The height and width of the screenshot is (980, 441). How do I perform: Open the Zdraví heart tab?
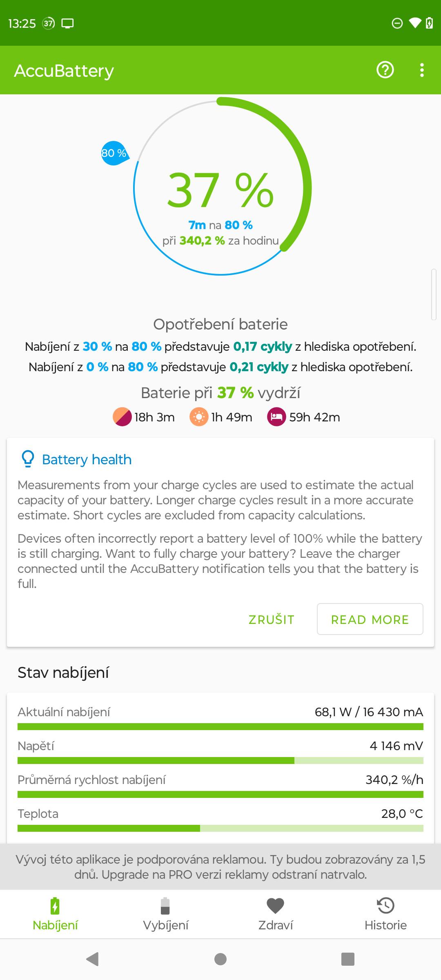[x=276, y=914]
